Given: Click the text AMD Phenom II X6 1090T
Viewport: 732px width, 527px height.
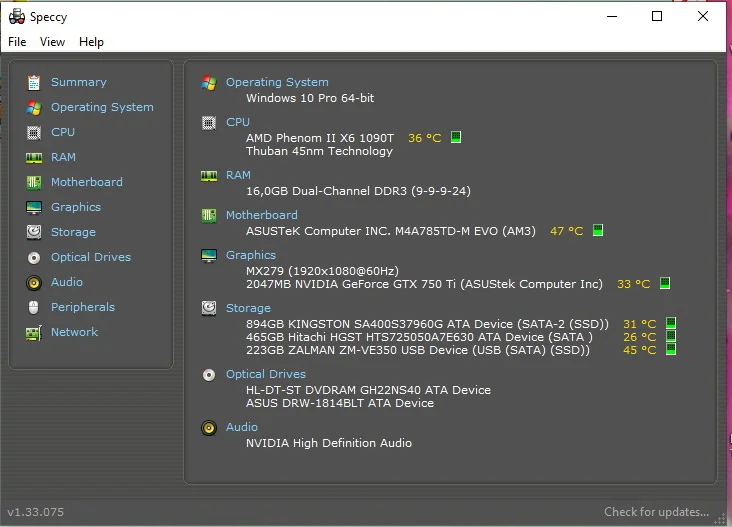Looking at the screenshot, I should [320, 138].
